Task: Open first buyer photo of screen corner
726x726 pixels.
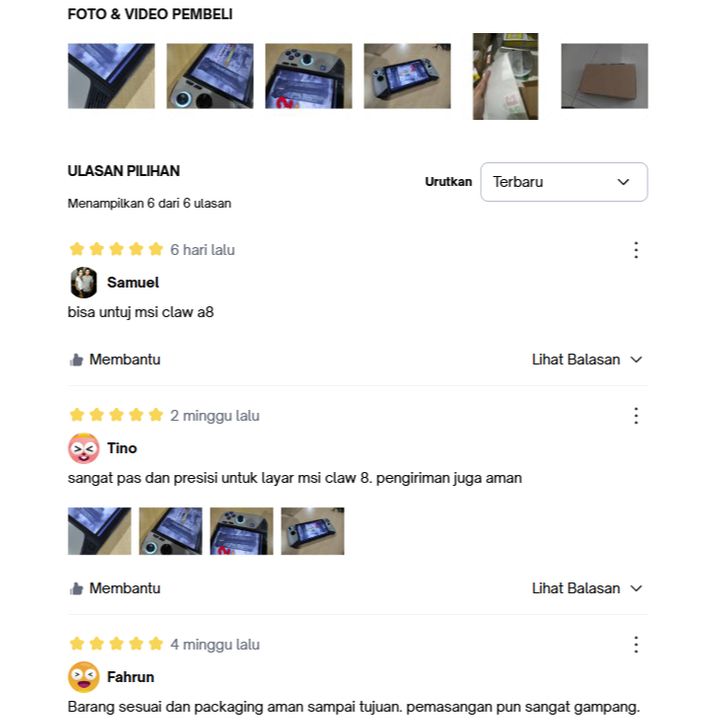Action: pyautogui.click(x=111, y=76)
